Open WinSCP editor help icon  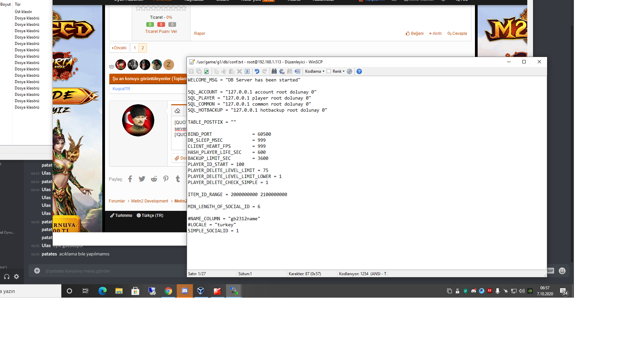point(359,71)
